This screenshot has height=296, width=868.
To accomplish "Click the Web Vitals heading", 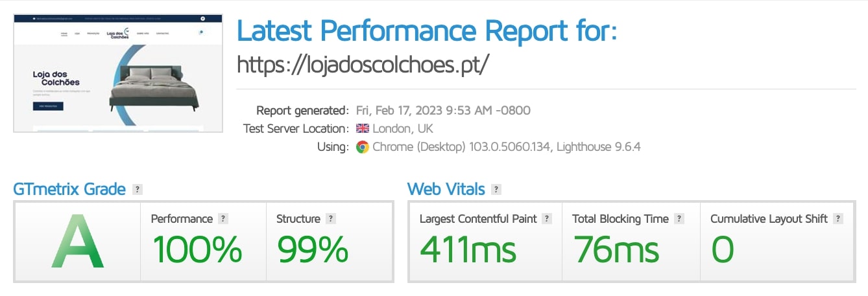I will 446,189.
